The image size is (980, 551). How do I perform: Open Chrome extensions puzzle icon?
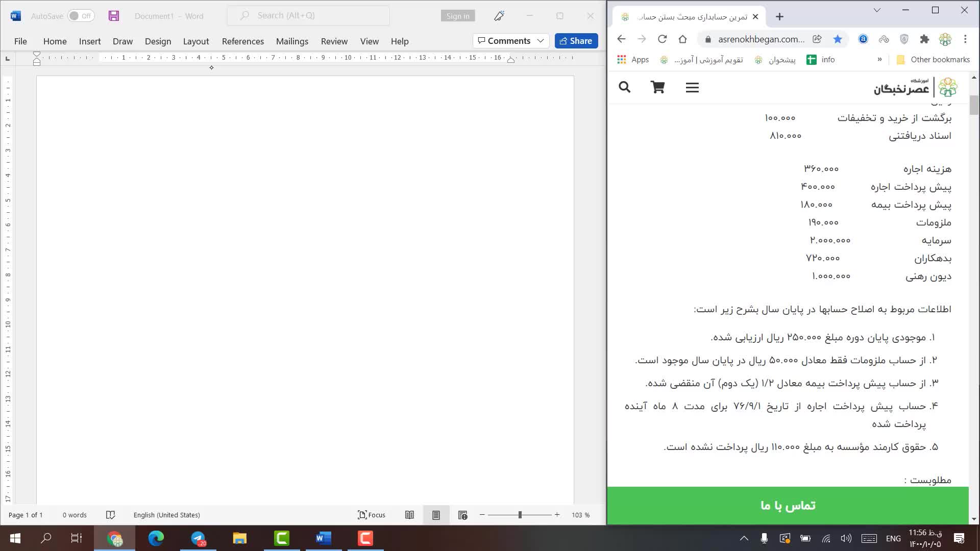924,39
